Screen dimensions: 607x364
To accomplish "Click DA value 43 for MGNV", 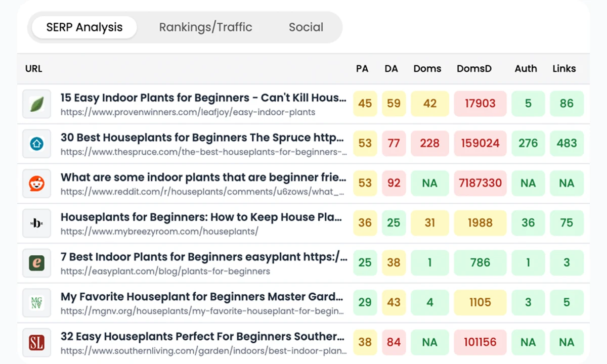I will click(x=394, y=302).
